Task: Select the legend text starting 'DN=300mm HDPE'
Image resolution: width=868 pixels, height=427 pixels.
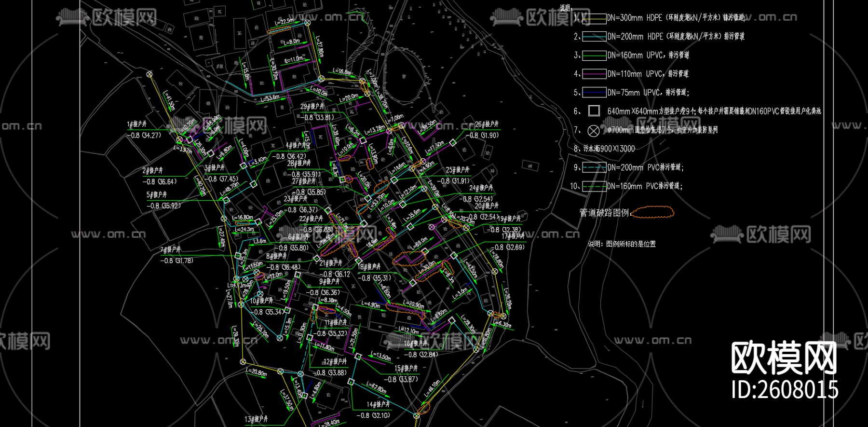Action: click(x=676, y=18)
